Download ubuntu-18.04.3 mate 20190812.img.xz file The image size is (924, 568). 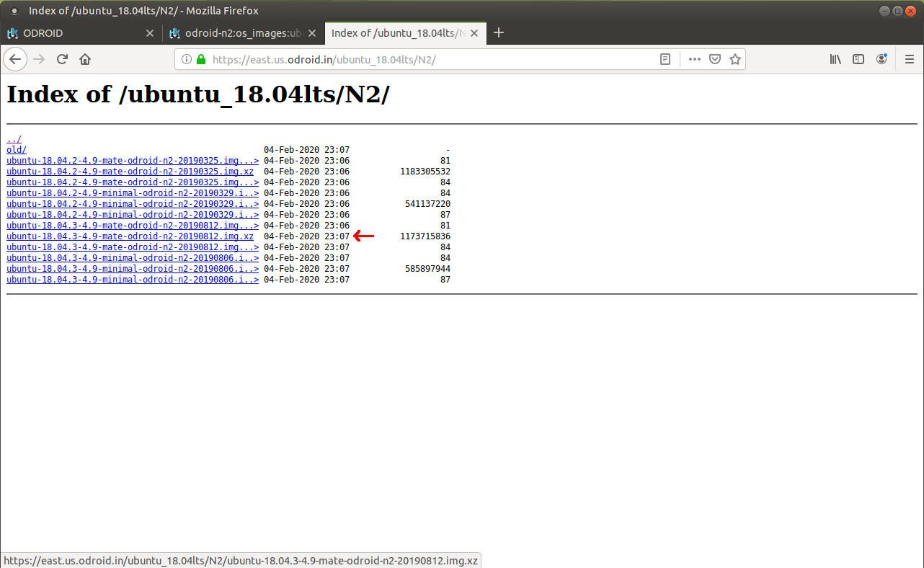click(130, 236)
